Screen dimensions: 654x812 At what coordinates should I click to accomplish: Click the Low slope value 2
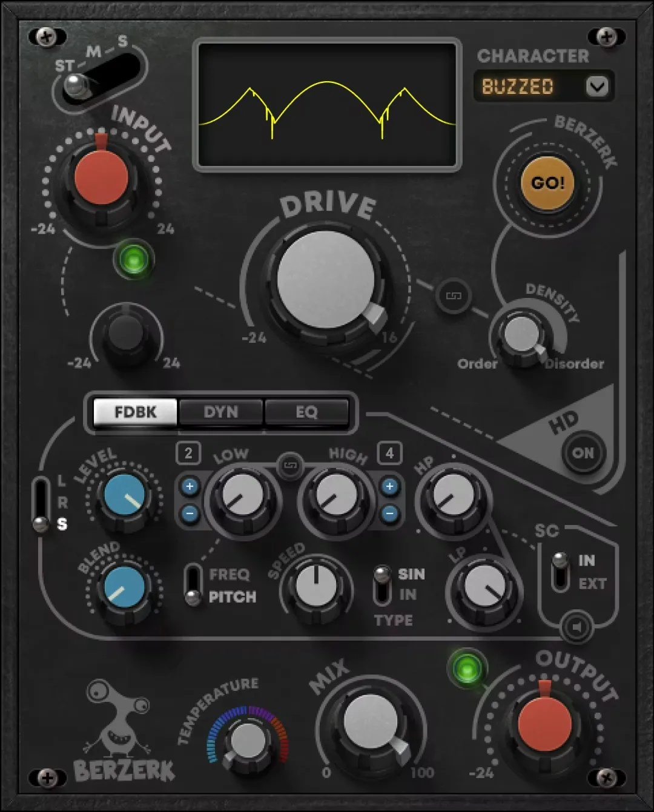pos(188,453)
